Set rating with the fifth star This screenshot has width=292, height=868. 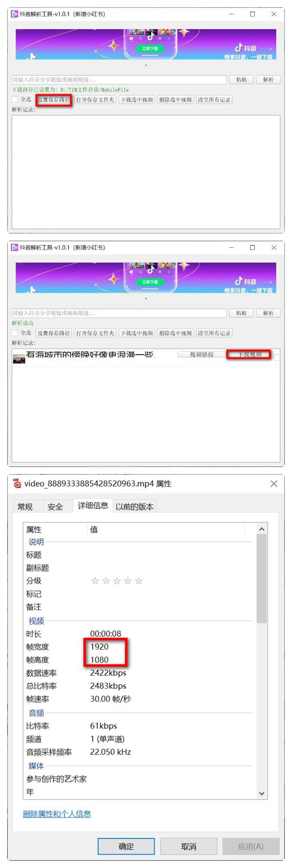click(x=139, y=581)
